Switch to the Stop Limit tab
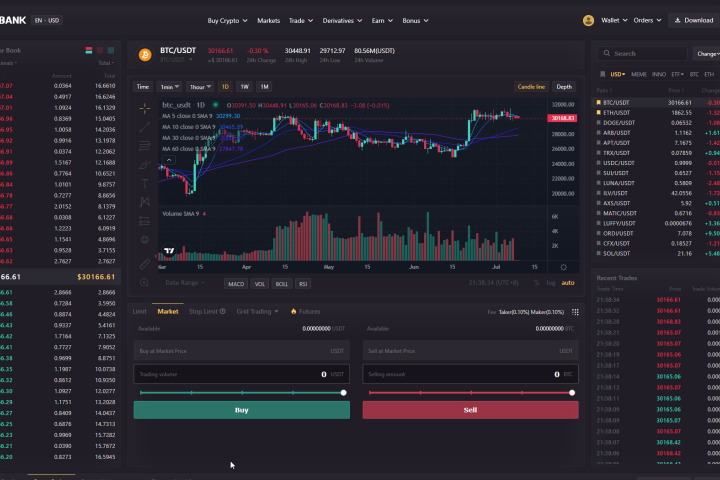Image resolution: width=720 pixels, height=480 pixels. (x=203, y=311)
